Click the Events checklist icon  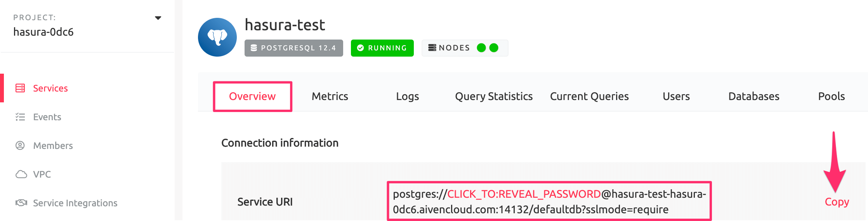(20, 117)
